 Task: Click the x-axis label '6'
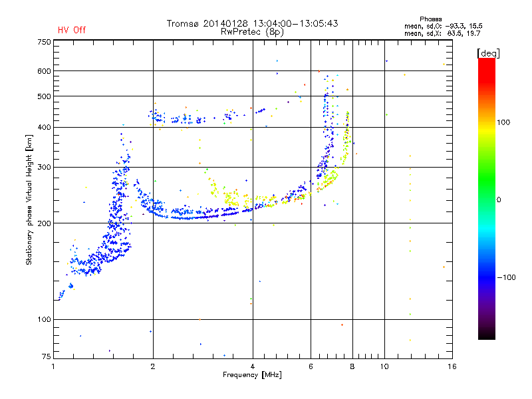point(311,366)
